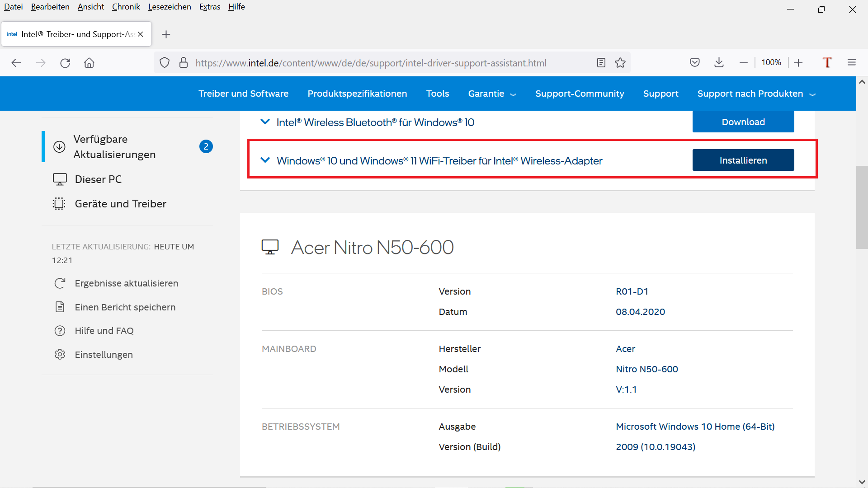Click the browser home icon
Viewport: 868px width, 488px height.
click(89, 63)
